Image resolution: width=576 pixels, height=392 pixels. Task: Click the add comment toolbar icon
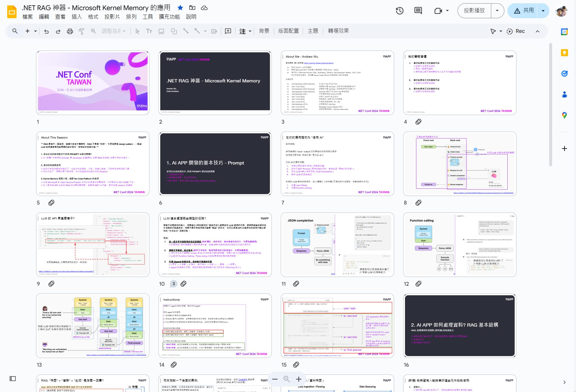[228, 31]
